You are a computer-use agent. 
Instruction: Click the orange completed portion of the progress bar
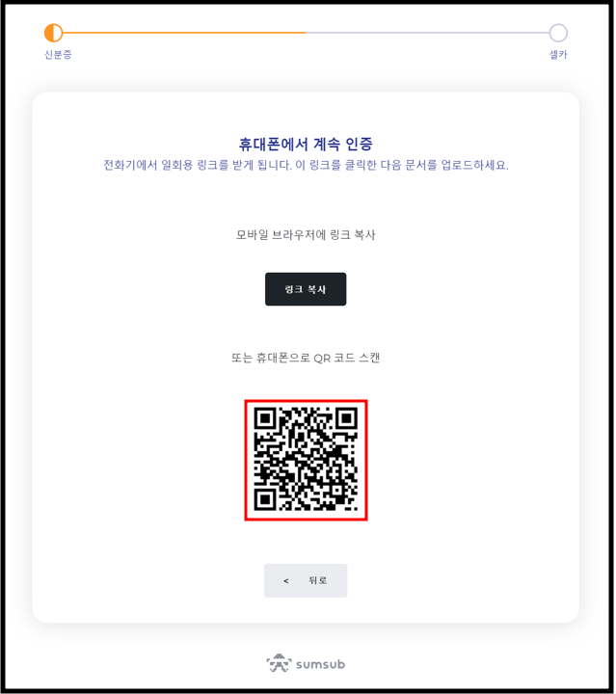[184, 33]
